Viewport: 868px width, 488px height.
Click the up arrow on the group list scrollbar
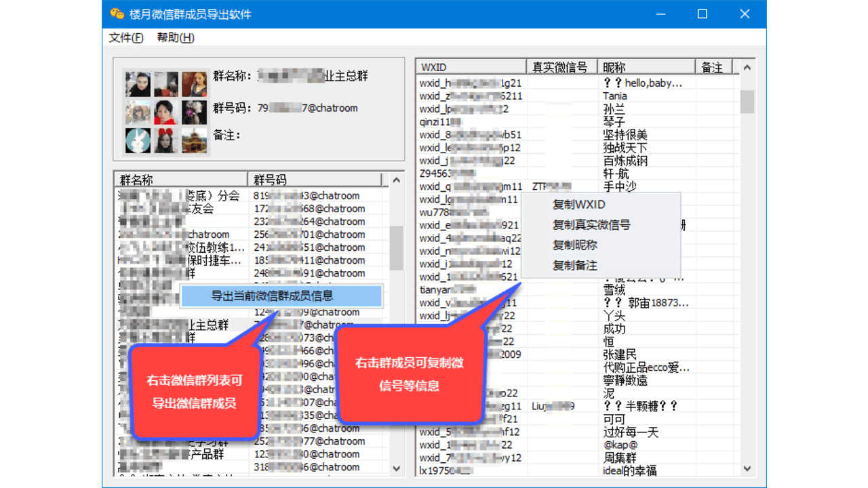click(396, 179)
